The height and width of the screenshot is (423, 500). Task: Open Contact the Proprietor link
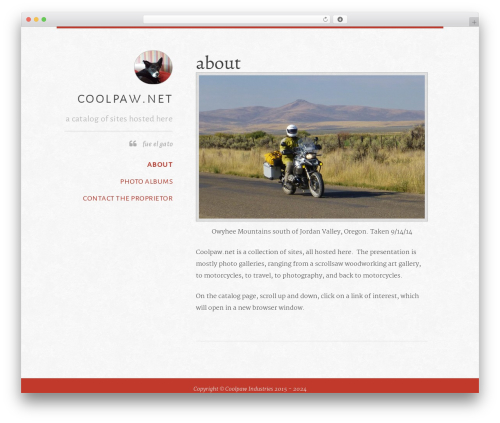pos(128,199)
